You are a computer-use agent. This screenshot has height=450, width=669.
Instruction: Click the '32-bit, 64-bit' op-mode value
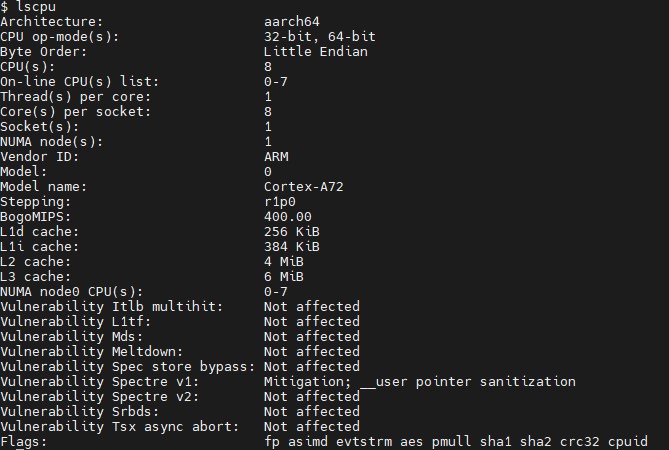[320, 36]
